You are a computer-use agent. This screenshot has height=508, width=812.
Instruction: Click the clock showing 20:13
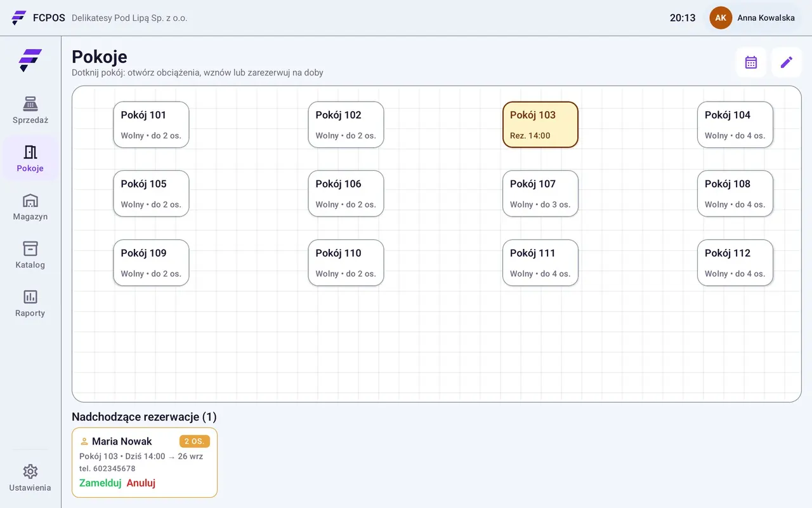click(x=683, y=18)
